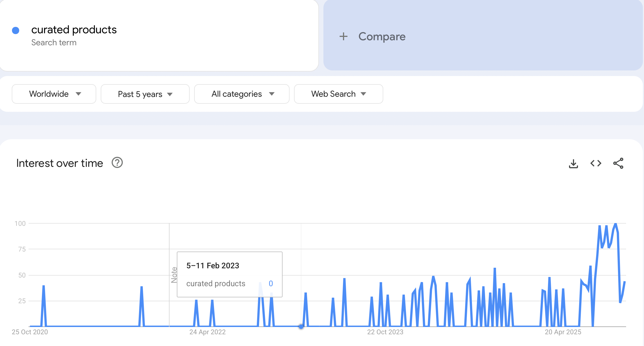Click the blue search term color dot
Viewport: 644px width, 346px height.
[16, 30]
